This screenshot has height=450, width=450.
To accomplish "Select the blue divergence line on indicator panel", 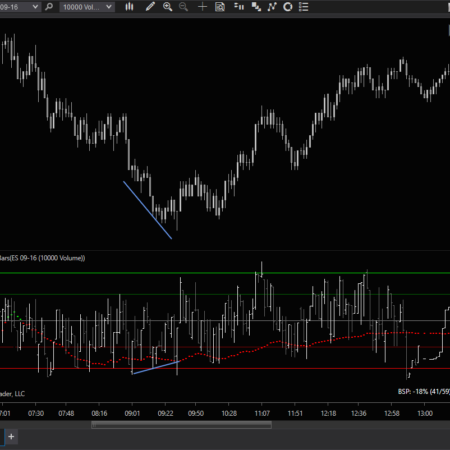I will 156,367.
